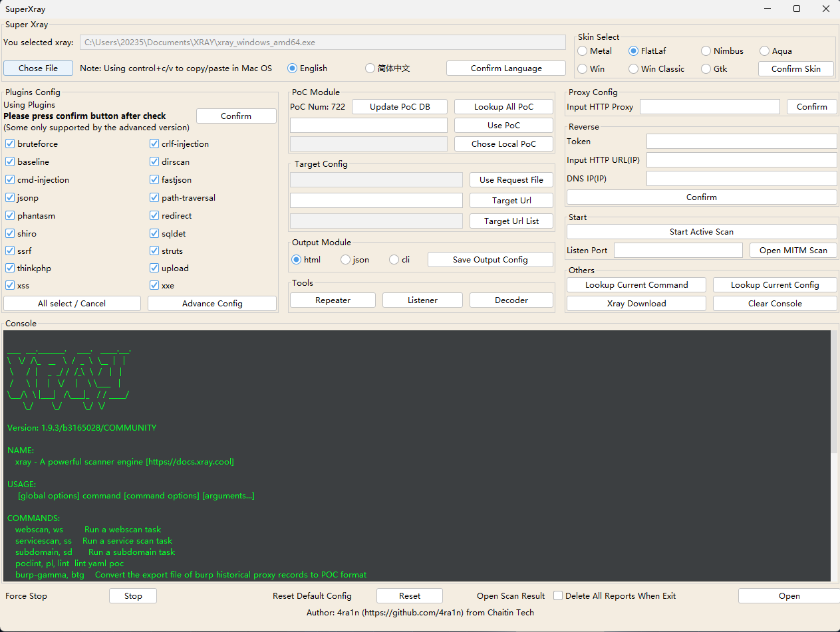Click All select / Cancel button
The height and width of the screenshot is (632, 840).
click(72, 304)
